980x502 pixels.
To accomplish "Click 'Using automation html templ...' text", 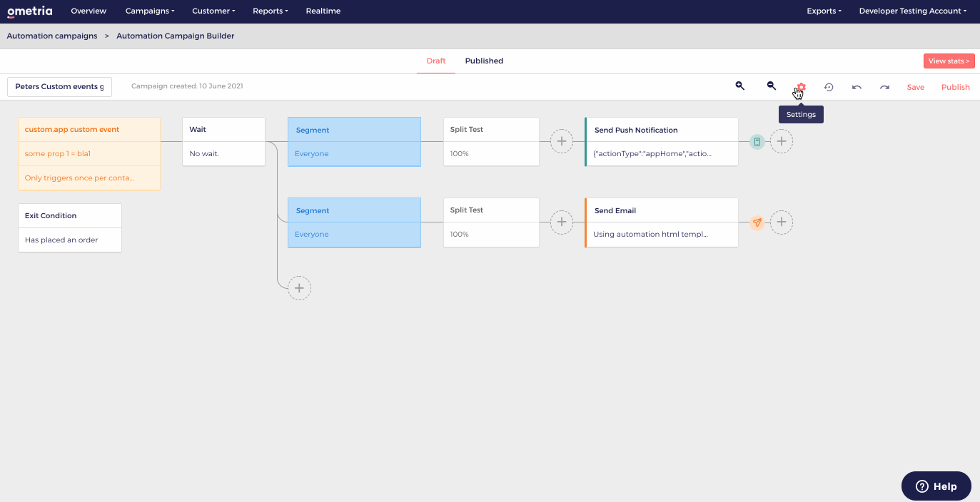I will 650,235.
